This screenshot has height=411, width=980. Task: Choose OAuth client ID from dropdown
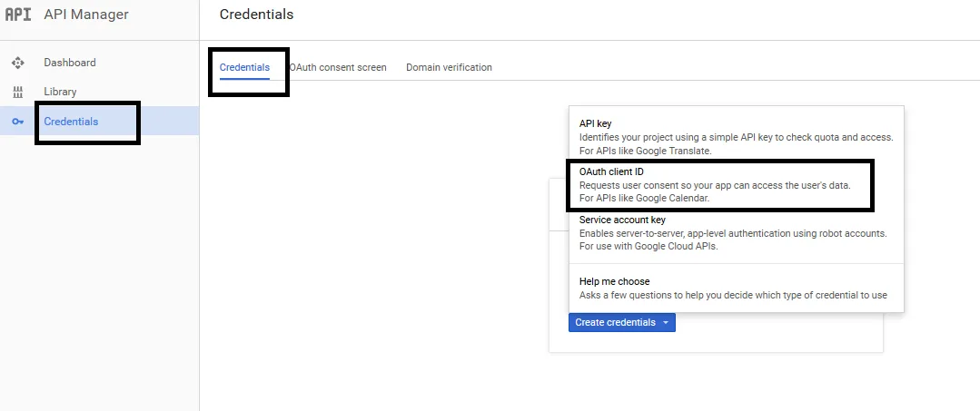click(737, 185)
